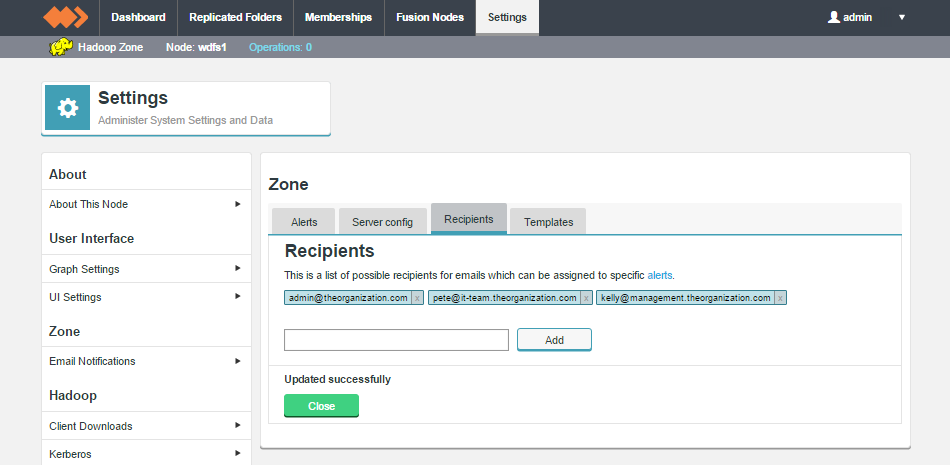Follow the alerts hyperlink
Viewport: 950px width, 465px height.
[x=660, y=275]
